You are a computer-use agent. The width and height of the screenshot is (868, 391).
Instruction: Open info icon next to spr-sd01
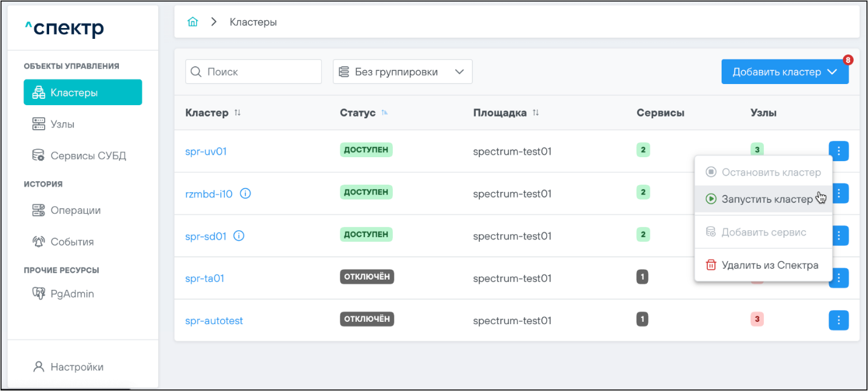click(x=239, y=236)
